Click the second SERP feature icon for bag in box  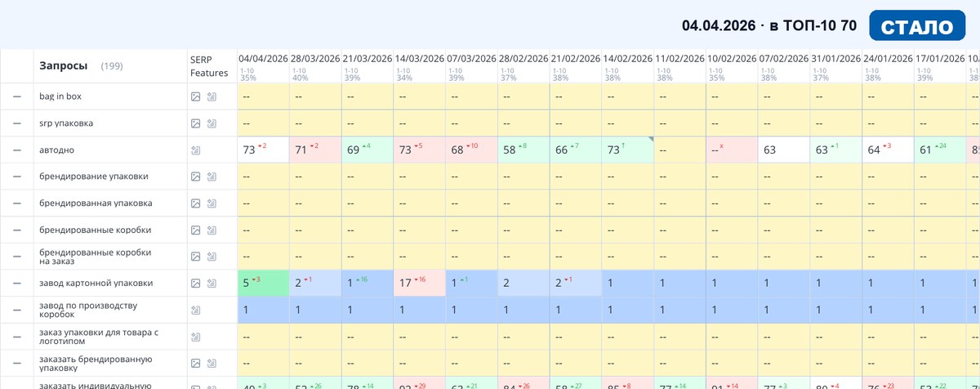212,96
